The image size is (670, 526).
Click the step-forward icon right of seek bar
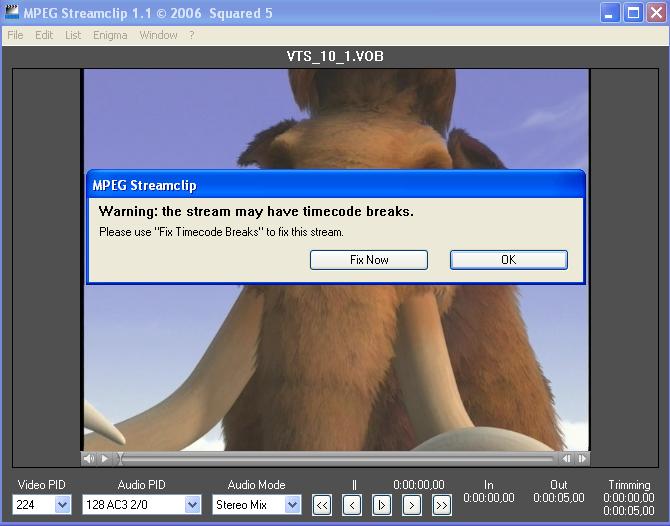(x=582, y=458)
